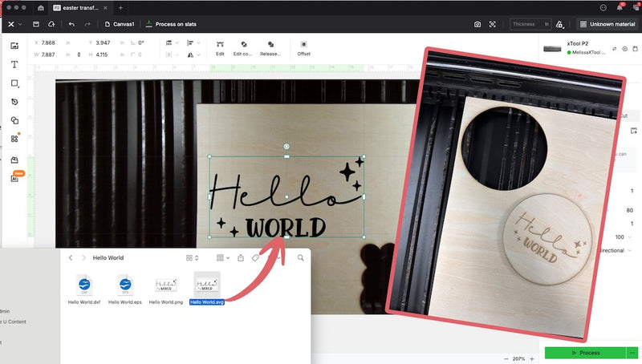Click the Edit nodes tool
This screenshot has height=364, width=642.
tap(220, 48)
